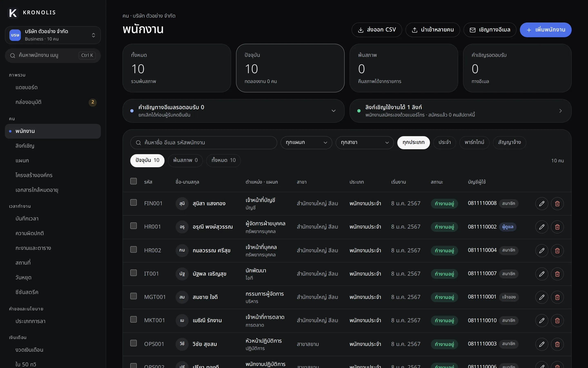
Task: Select the MGT001 row checkbox
Action: coord(133,296)
